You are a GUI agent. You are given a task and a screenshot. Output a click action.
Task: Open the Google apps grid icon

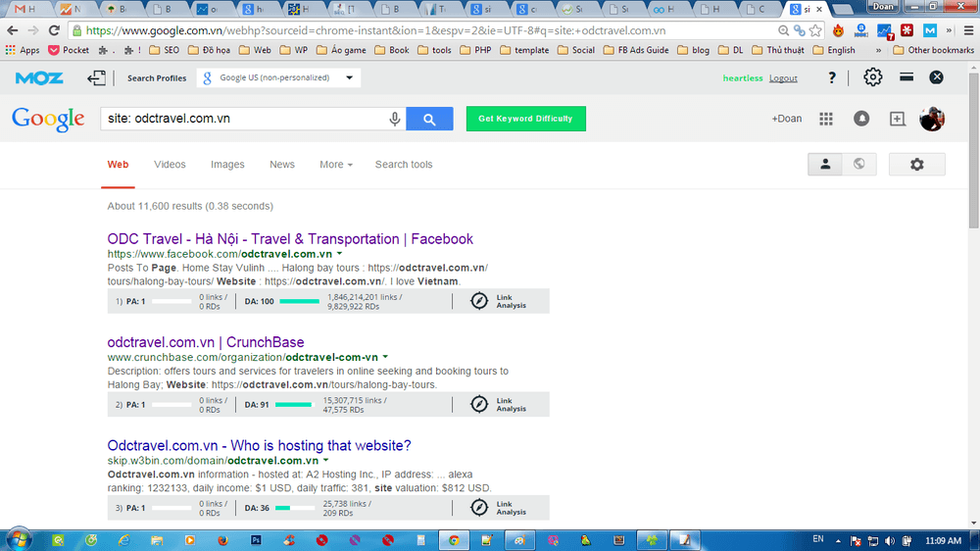(x=825, y=119)
